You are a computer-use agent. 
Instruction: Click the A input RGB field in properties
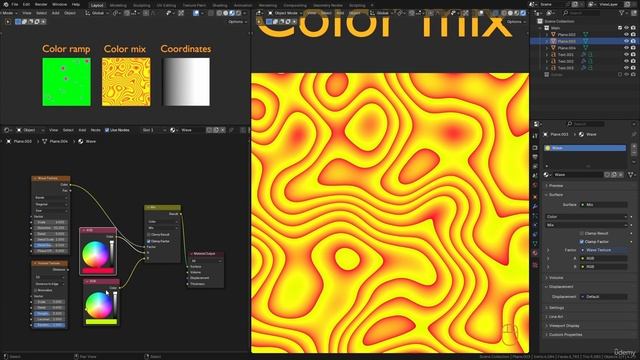[x=604, y=258]
